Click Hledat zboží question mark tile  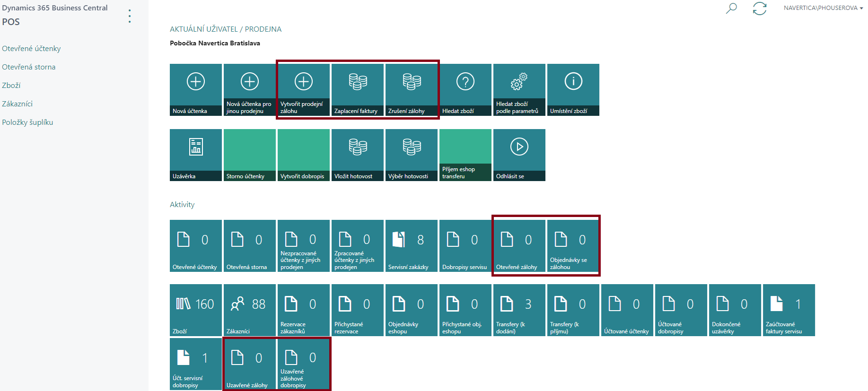pyautogui.click(x=465, y=89)
